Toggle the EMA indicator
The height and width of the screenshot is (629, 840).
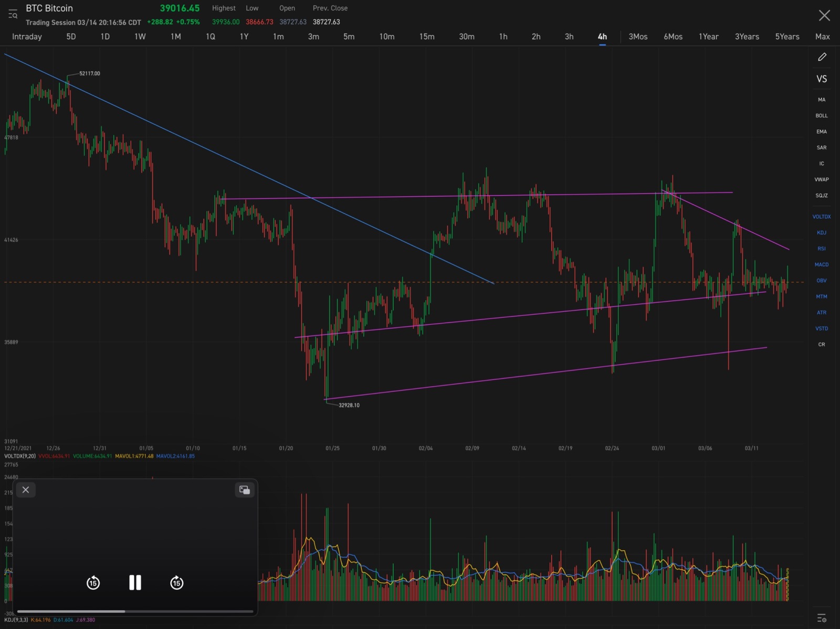(x=822, y=132)
